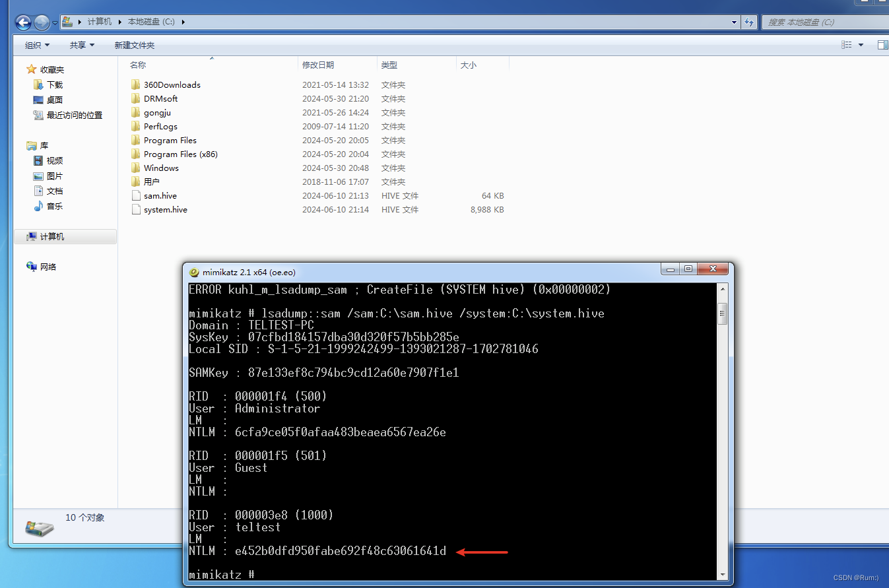Create a folder with 新建文件夹
This screenshot has width=889, height=588.
tap(134, 45)
